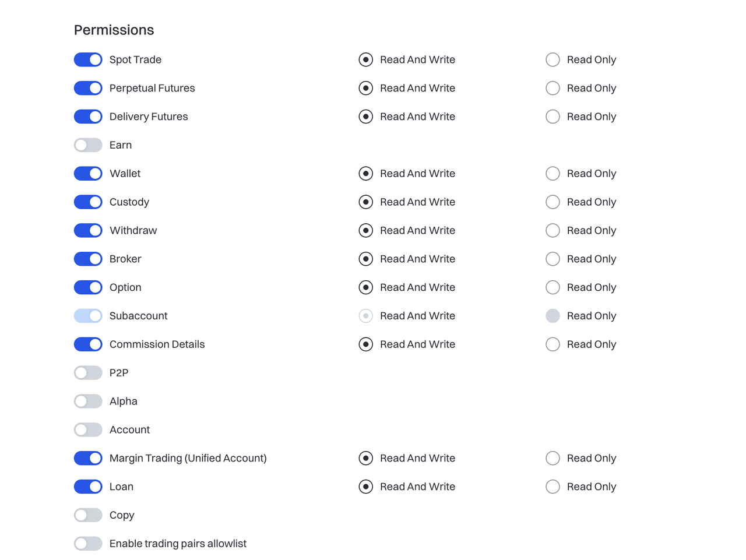Enable the Copy permission toggle
746x560 pixels.
[88, 515]
